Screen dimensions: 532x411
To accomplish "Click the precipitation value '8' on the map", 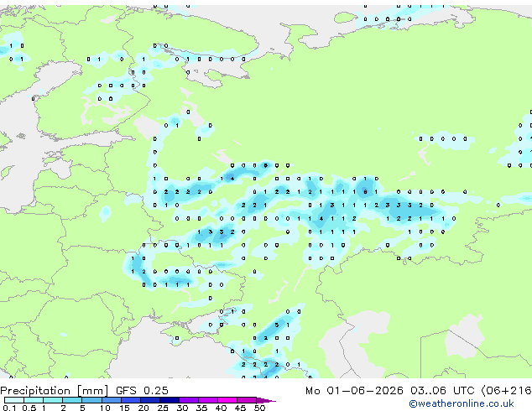I will tap(365, 192).
